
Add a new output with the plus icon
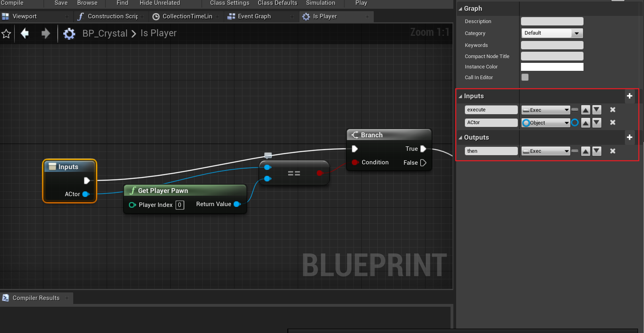[x=630, y=137]
